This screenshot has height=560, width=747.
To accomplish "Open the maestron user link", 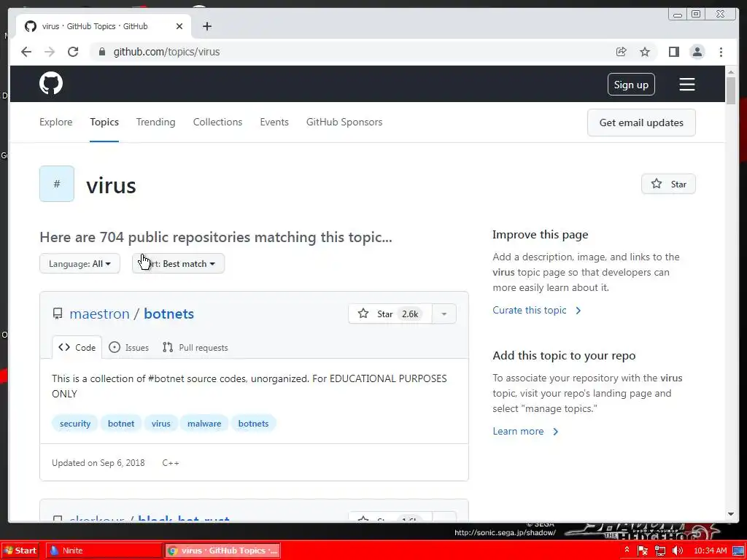I will 99,314.
